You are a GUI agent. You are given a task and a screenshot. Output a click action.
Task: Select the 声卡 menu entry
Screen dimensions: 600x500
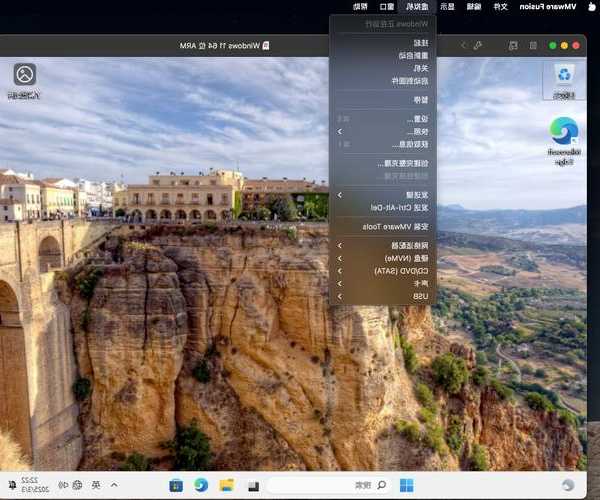pyautogui.click(x=383, y=284)
